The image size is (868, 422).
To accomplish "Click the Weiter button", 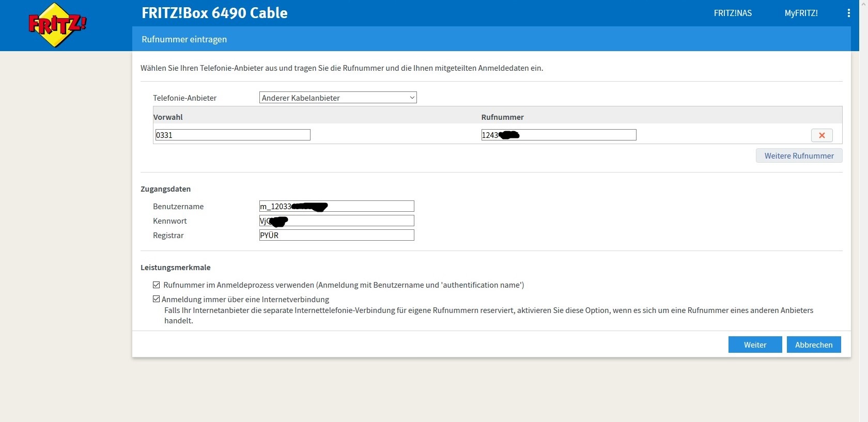I will (755, 345).
